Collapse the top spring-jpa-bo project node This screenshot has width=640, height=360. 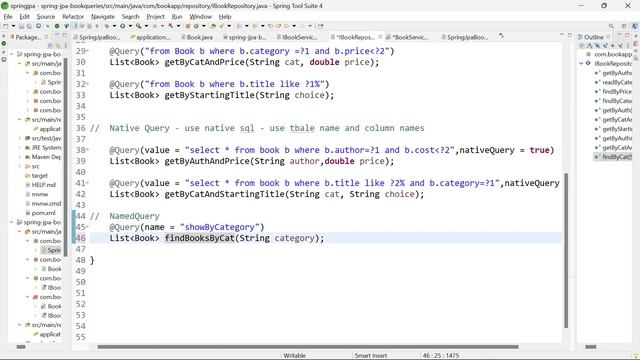12,54
